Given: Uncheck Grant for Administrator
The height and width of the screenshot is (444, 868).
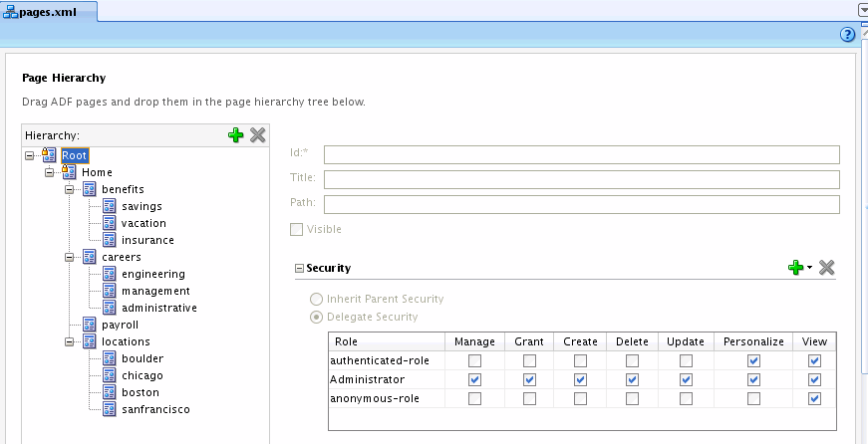Looking at the screenshot, I should (x=529, y=380).
